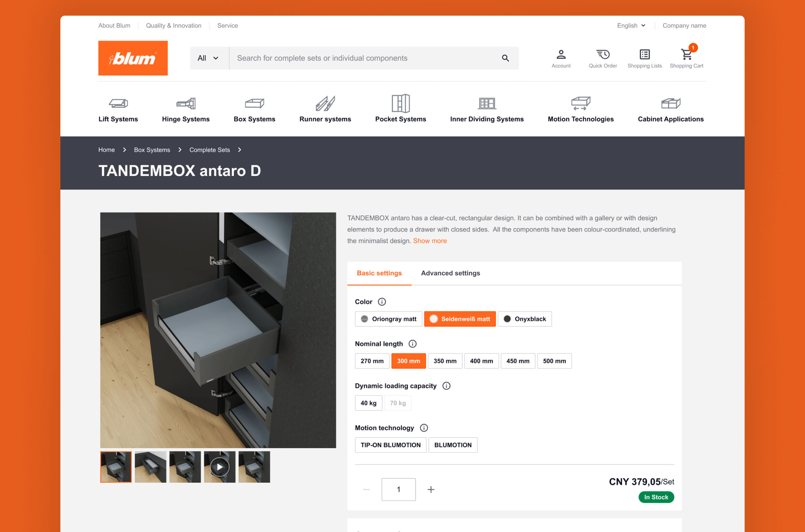Viewport: 805px width, 532px height.
Task: Switch to Advanced settings tab
Action: 450,273
